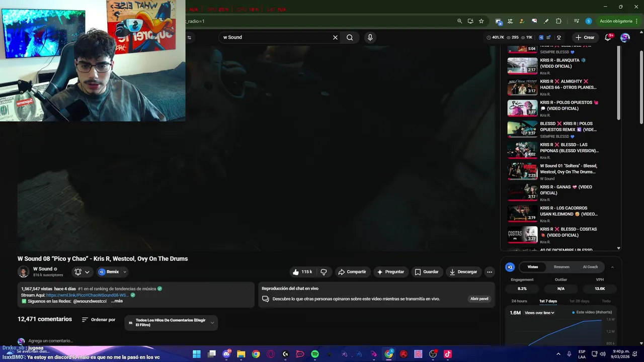Open File Explorer from taskbar
This screenshot has height=362, width=644.
tap(241, 354)
